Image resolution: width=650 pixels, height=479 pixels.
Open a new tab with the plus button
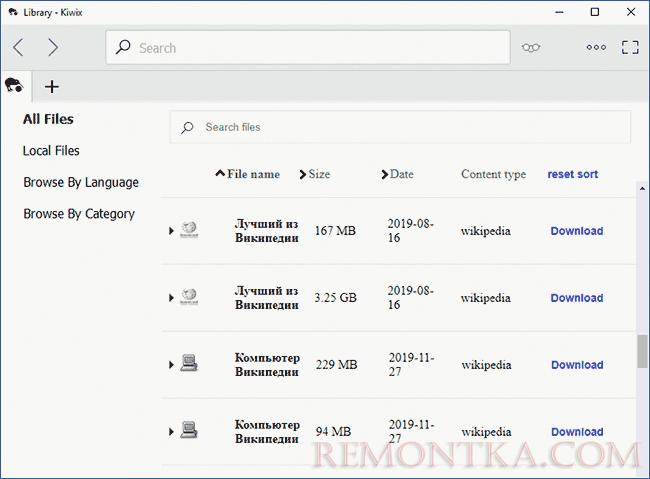click(x=52, y=87)
